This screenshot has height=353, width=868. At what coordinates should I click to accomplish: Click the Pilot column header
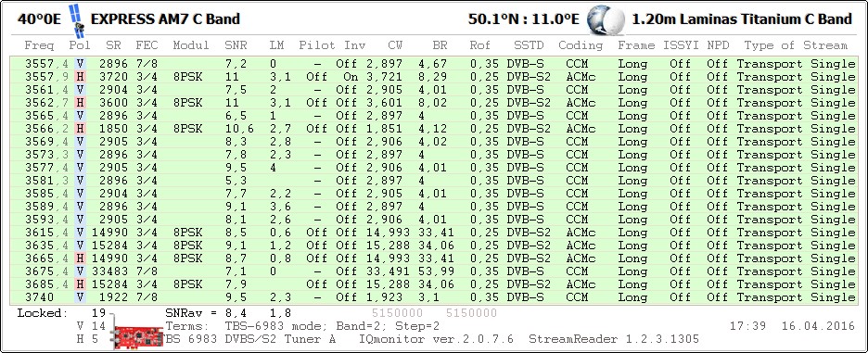coord(317,45)
